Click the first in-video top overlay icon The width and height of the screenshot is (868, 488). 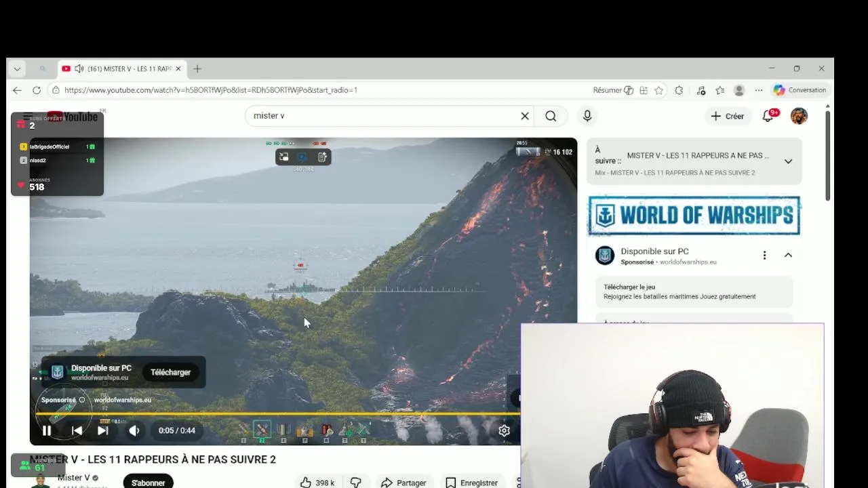click(x=284, y=157)
